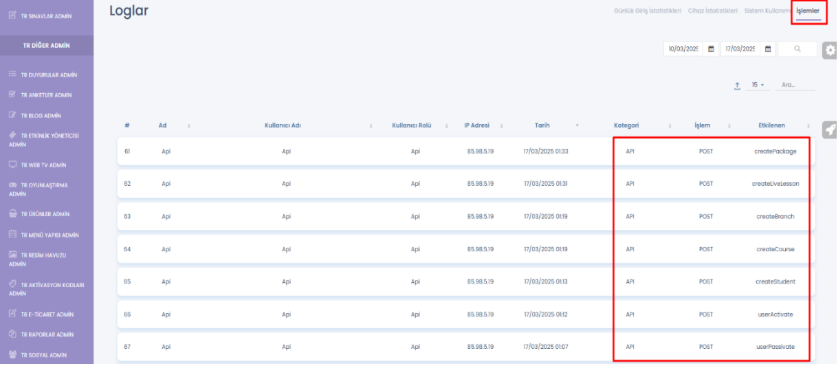Click row number 61

point(127,151)
